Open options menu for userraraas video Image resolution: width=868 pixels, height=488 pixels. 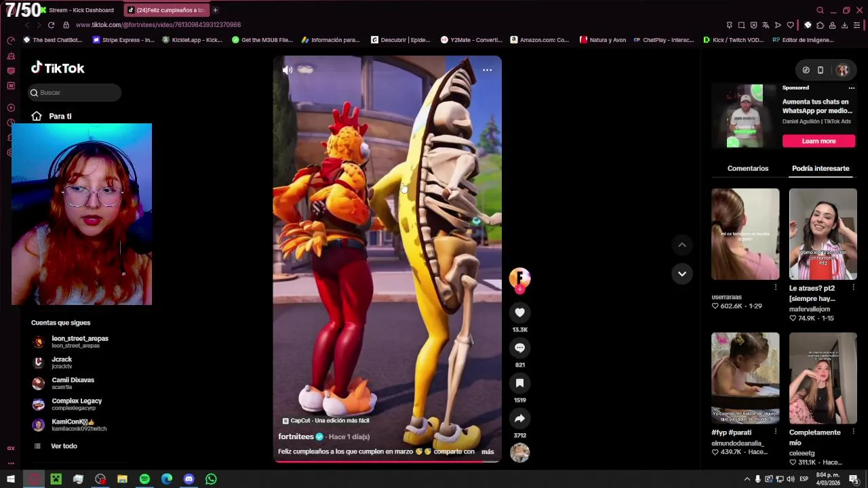(x=776, y=287)
